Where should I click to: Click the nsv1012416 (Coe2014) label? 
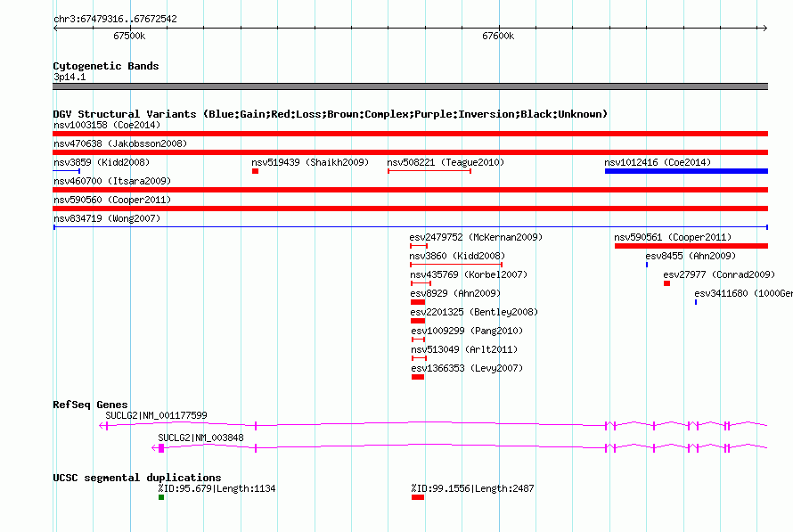[658, 162]
